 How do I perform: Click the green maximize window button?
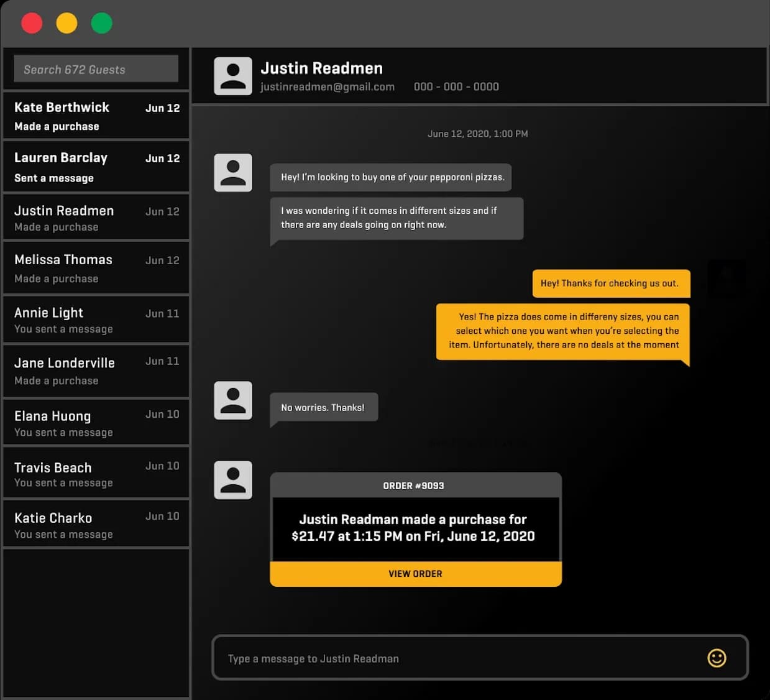(x=101, y=24)
